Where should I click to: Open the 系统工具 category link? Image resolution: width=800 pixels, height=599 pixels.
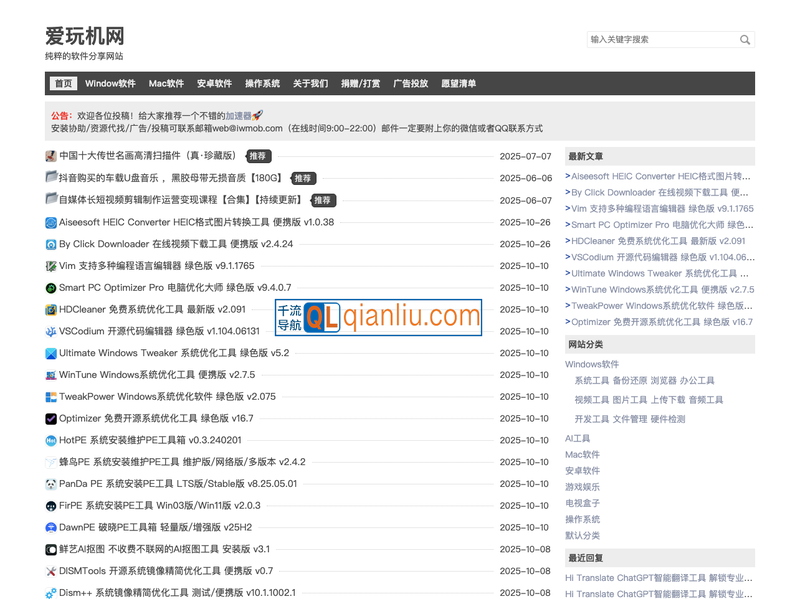[x=591, y=381]
